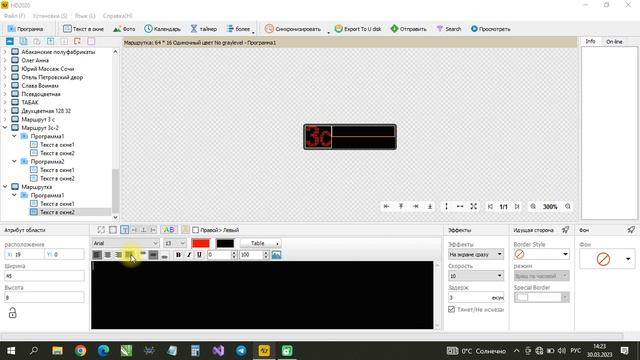Click the Программа toolbar button

pos(25,29)
